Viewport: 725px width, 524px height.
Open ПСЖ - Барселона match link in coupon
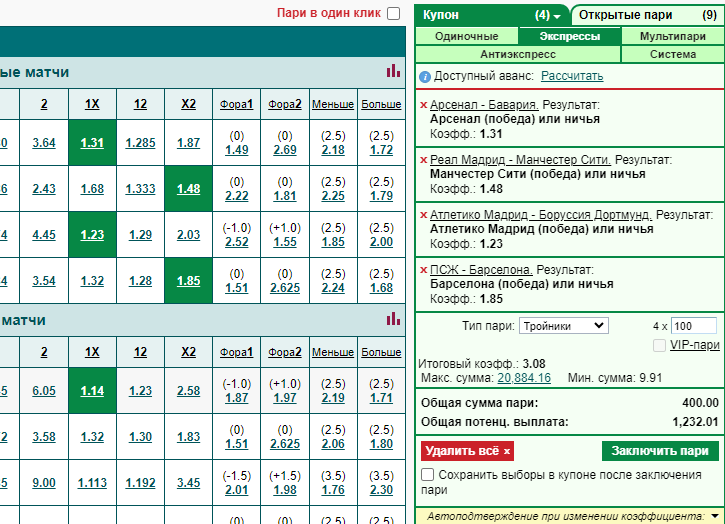click(481, 270)
